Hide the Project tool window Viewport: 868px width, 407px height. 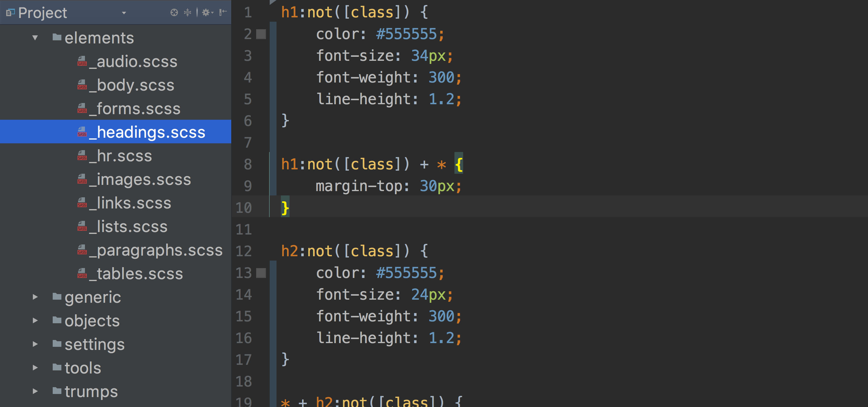tap(223, 12)
